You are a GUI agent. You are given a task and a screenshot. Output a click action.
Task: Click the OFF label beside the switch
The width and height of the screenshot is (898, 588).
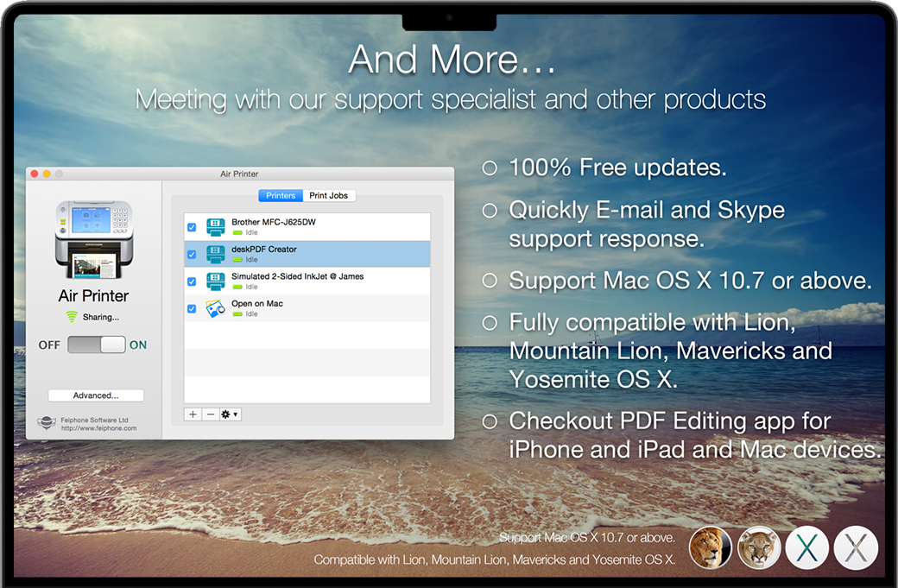(49, 345)
